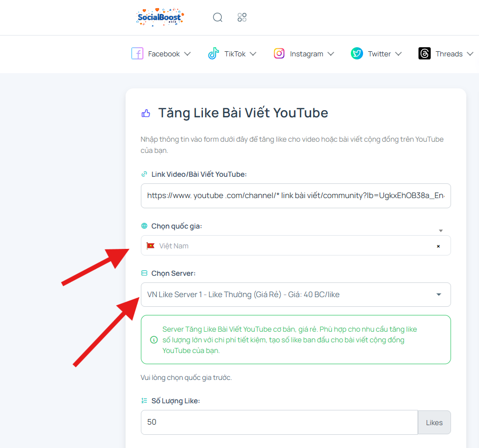Click the thumbs-up icon beside page title
Image resolution: width=479 pixels, height=448 pixels.
(146, 114)
